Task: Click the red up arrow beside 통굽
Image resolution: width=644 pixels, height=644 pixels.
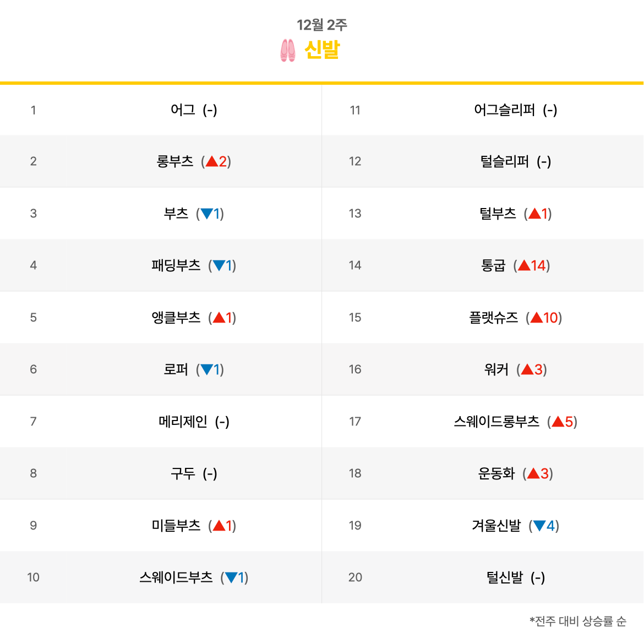Action: point(524,265)
